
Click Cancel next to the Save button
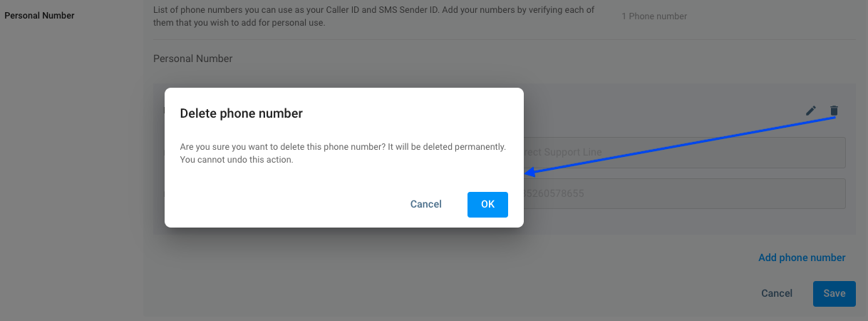(777, 293)
